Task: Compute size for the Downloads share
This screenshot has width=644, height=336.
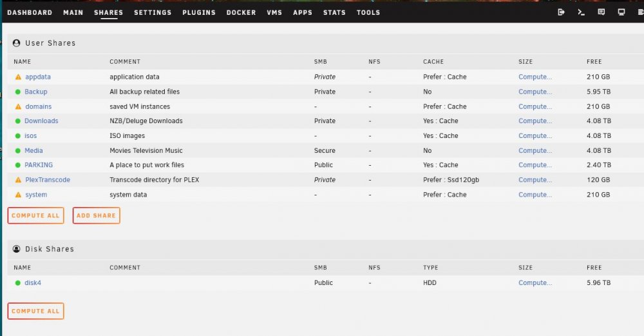Action: [535, 121]
